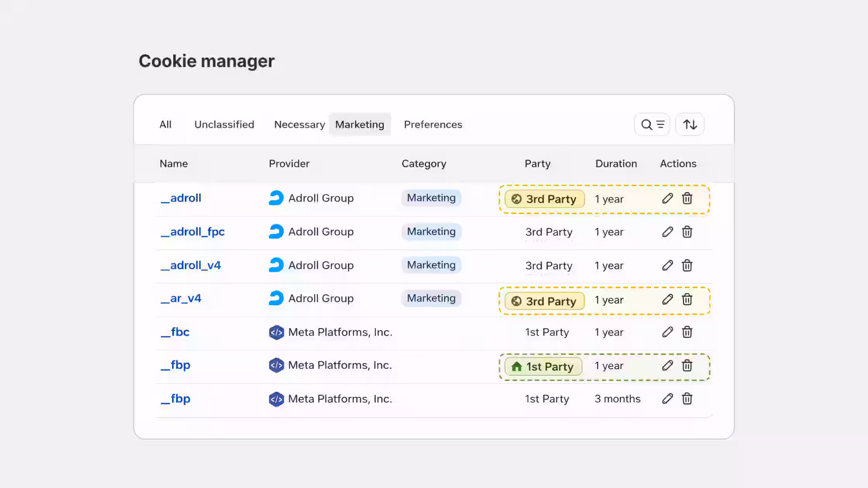Viewport: 868px width, 488px height.
Task: Click the Marketing tag in the _adroll_fpc row
Action: click(431, 232)
